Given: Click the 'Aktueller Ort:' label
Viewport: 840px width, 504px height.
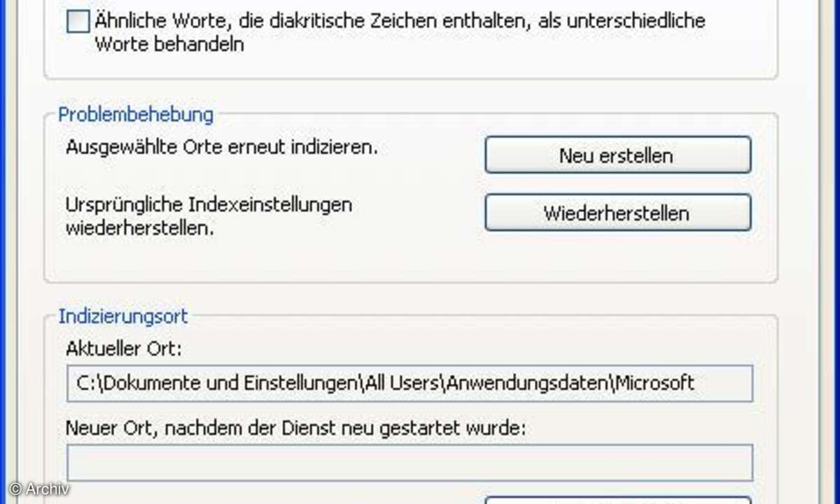Looking at the screenshot, I should [x=123, y=349].
